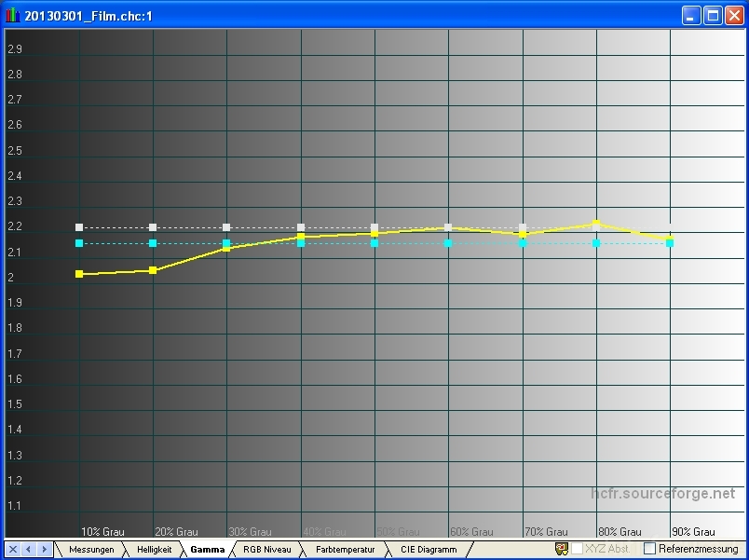Image resolution: width=749 pixels, height=560 pixels.
Task: Click the cyan reference marker at 90% Grau
Action: pyautogui.click(x=670, y=243)
